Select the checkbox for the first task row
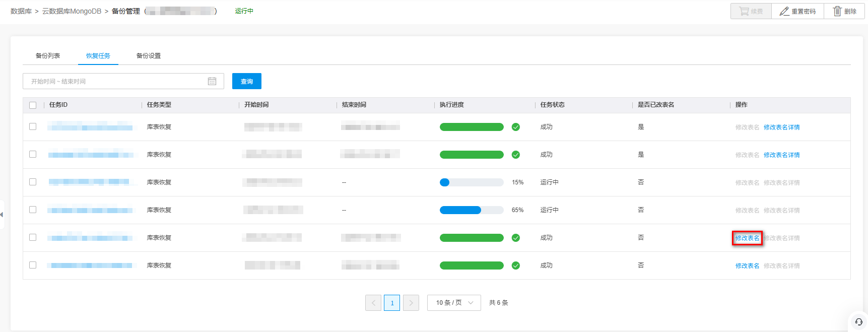 [x=33, y=126]
